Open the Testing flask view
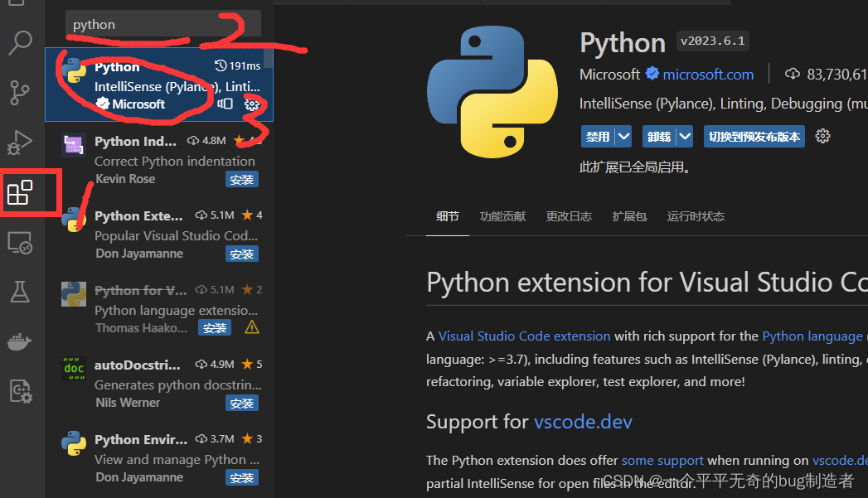The height and width of the screenshot is (498, 868). [x=20, y=292]
